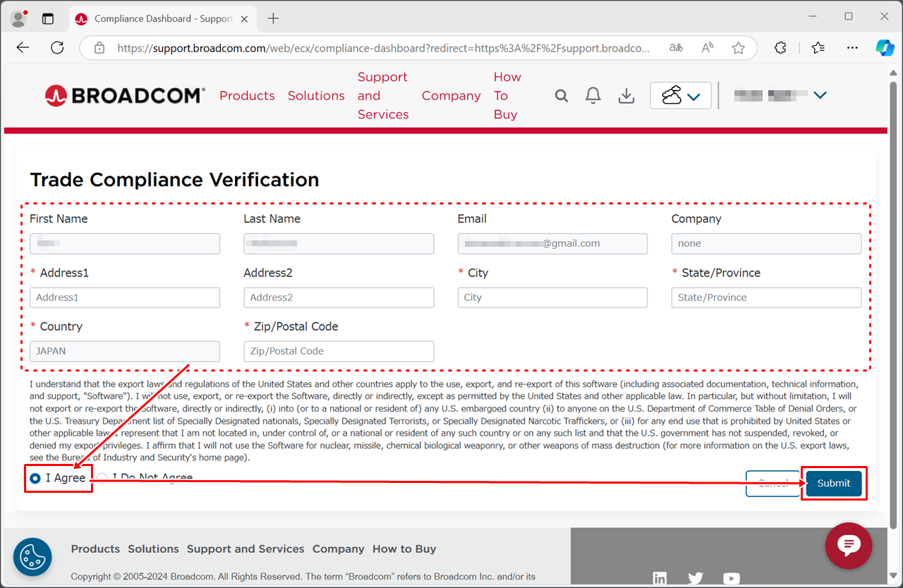Click the search magnifier icon

(x=561, y=96)
